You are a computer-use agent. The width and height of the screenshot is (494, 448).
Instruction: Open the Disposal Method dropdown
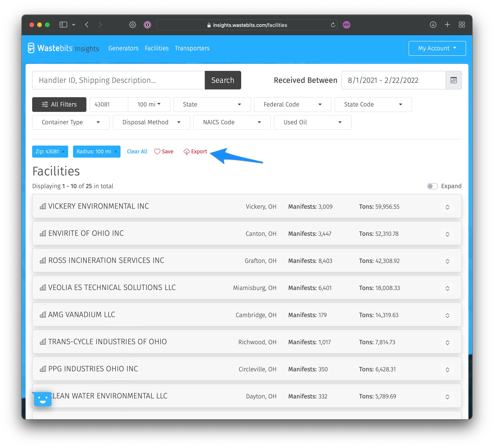click(151, 122)
